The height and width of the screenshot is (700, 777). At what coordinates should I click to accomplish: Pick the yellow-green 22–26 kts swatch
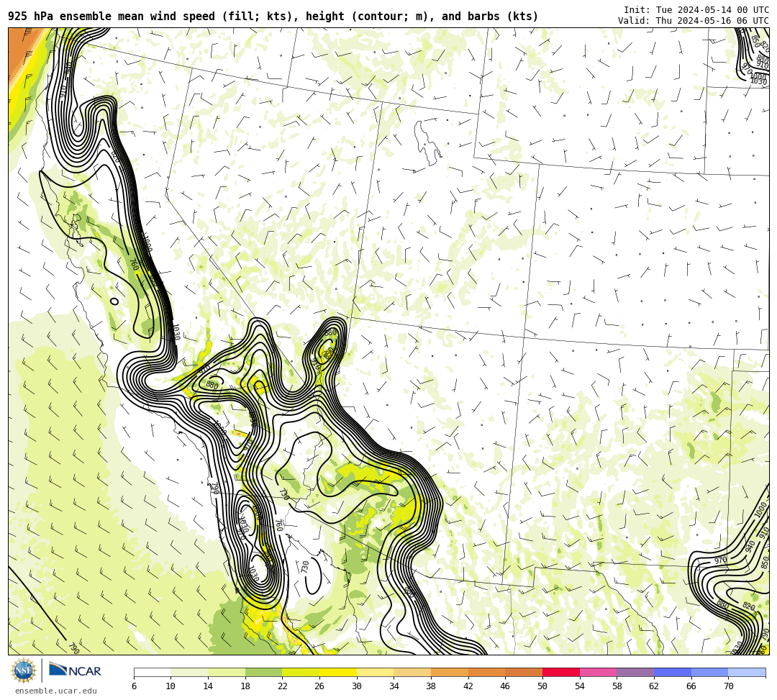coord(301,672)
